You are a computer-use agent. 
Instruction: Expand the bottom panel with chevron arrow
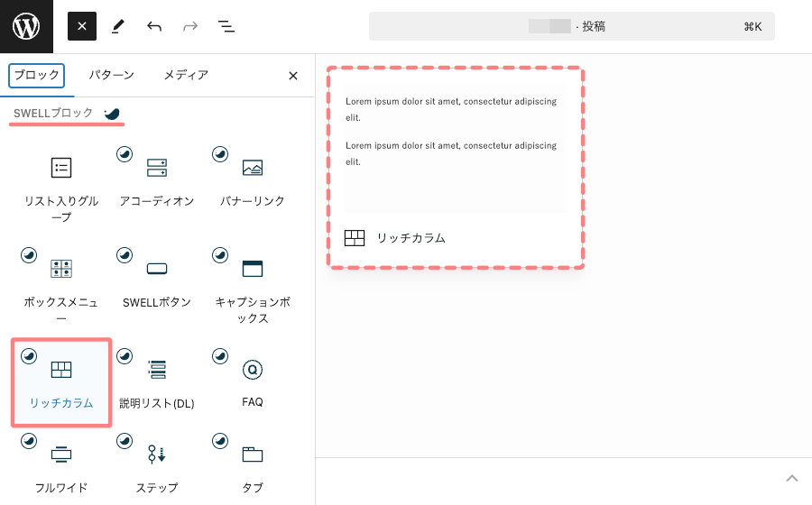[x=792, y=478]
